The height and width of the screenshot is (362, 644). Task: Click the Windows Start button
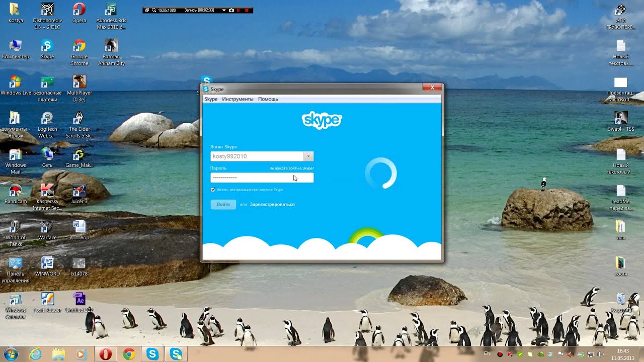coord(10,354)
